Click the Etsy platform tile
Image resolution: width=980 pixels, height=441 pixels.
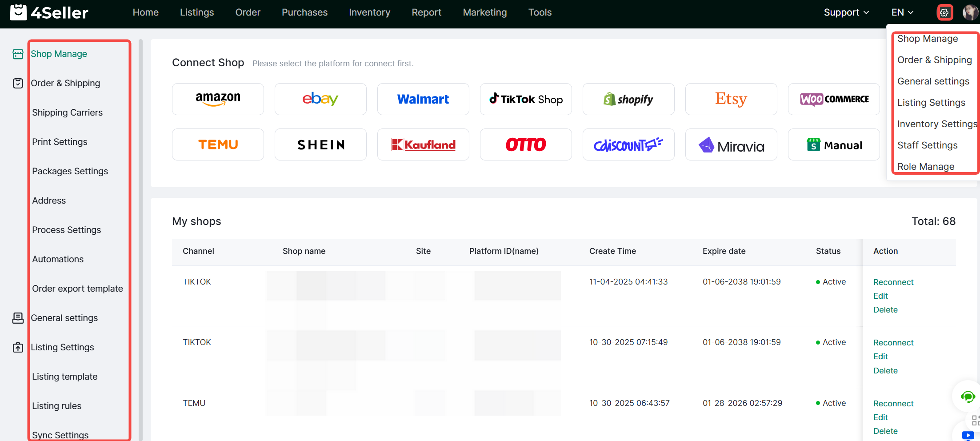pos(731,99)
